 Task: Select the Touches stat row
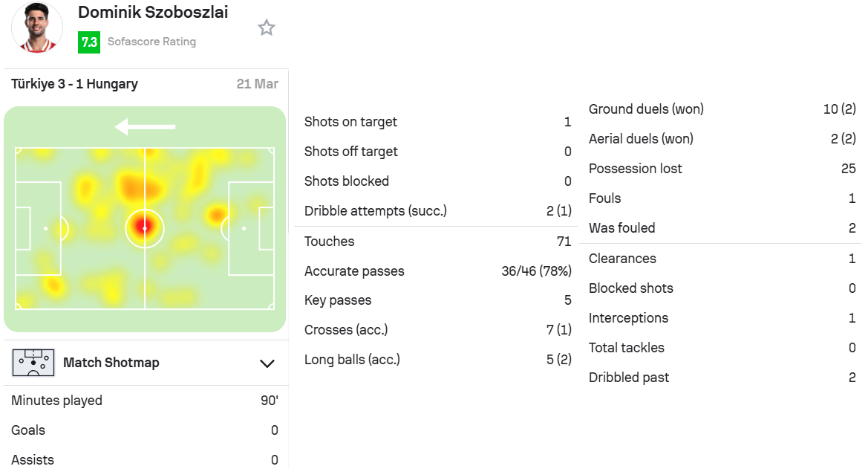[437, 241]
